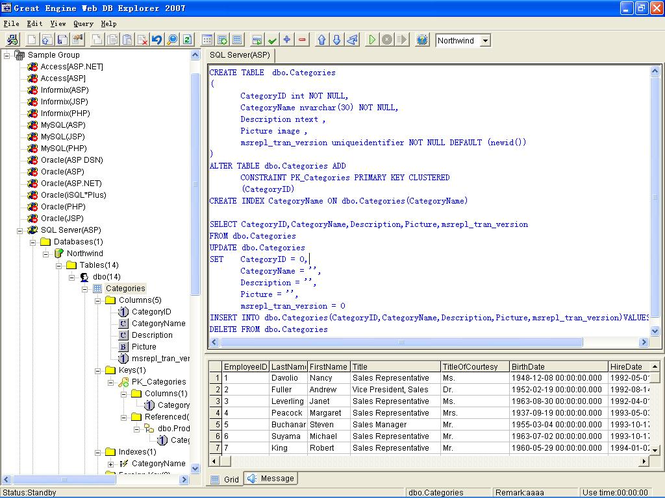Click the red minus Remove row icon
The image size is (665, 498).
point(302,40)
